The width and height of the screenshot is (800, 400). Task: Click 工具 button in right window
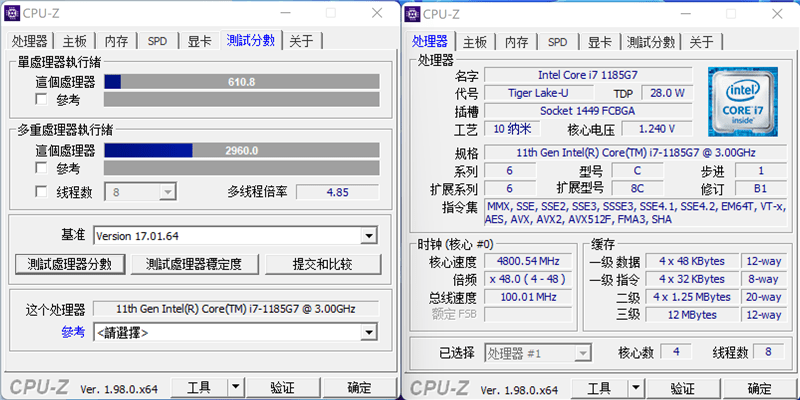click(599, 388)
